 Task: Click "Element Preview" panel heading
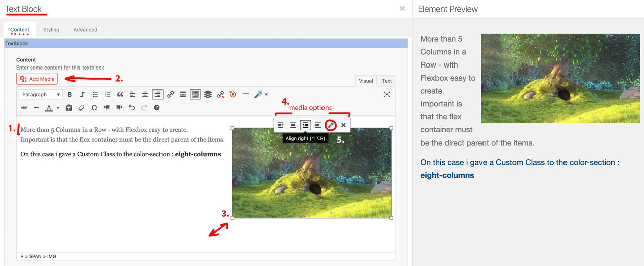pyautogui.click(x=448, y=9)
